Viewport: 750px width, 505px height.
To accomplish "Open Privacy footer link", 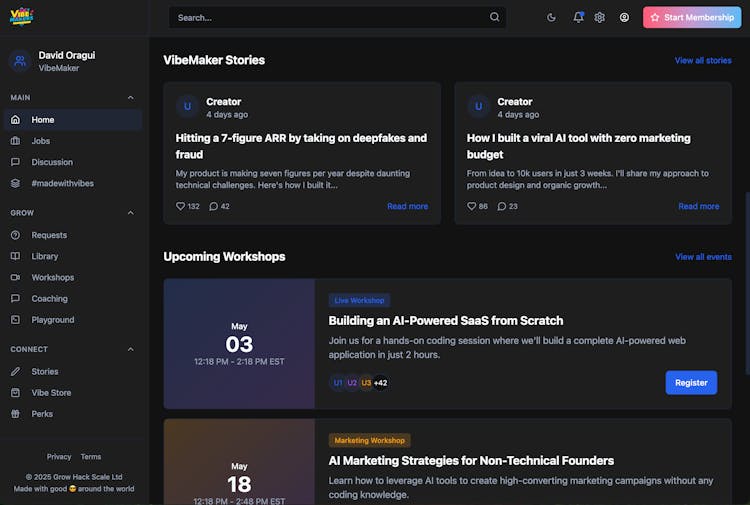I will coord(59,457).
